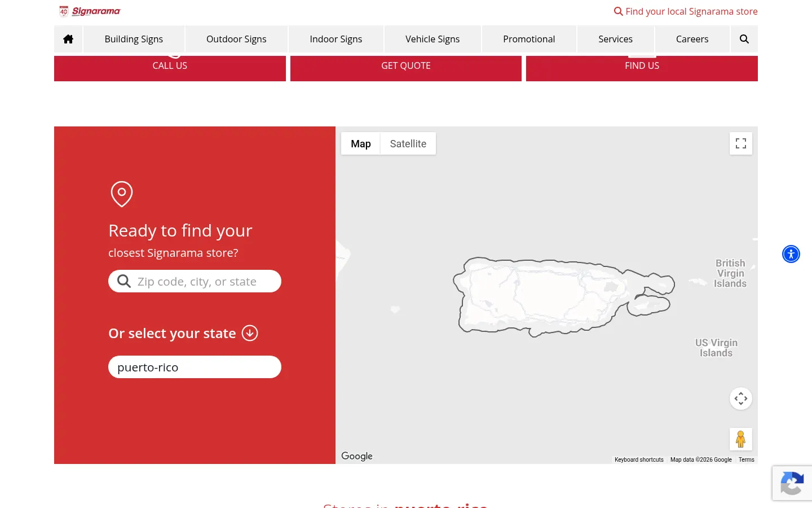
Task: Open the Outdoor Signs menu
Action: 236,39
